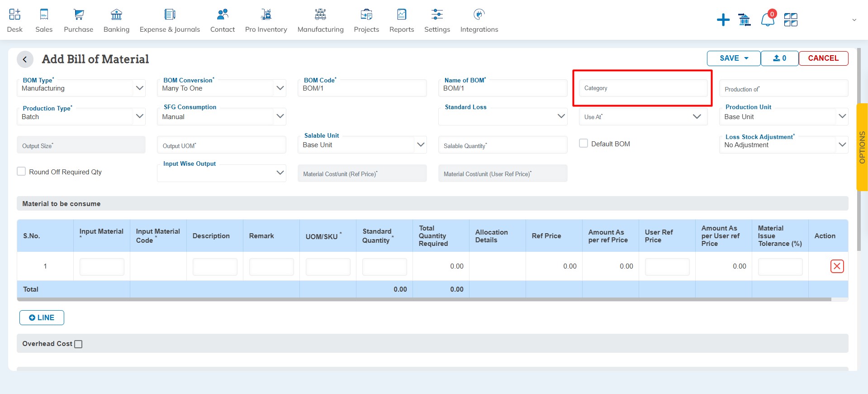Open the Reports module icon
The width and height of the screenshot is (868, 394).
[402, 14]
